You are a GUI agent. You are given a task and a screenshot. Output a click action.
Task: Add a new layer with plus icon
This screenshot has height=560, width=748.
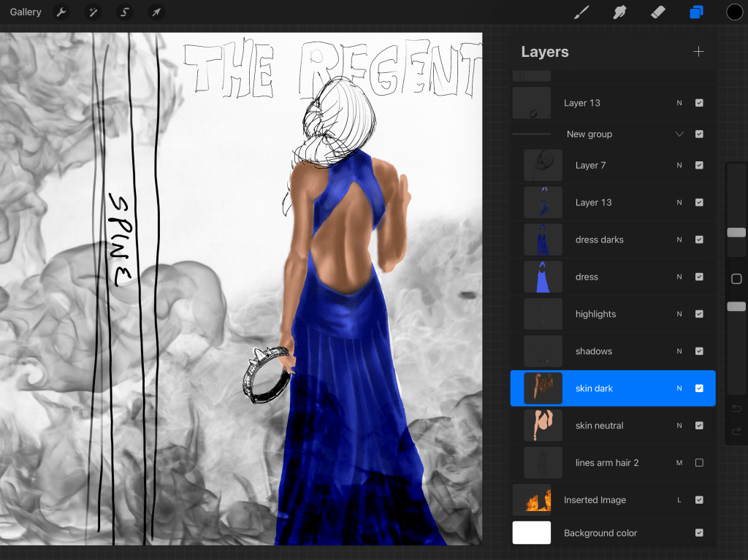(x=698, y=52)
